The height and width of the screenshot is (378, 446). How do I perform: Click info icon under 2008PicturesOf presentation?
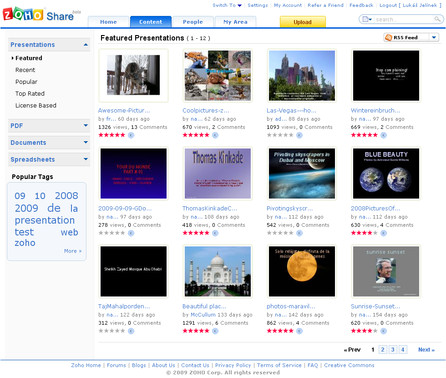(384, 233)
